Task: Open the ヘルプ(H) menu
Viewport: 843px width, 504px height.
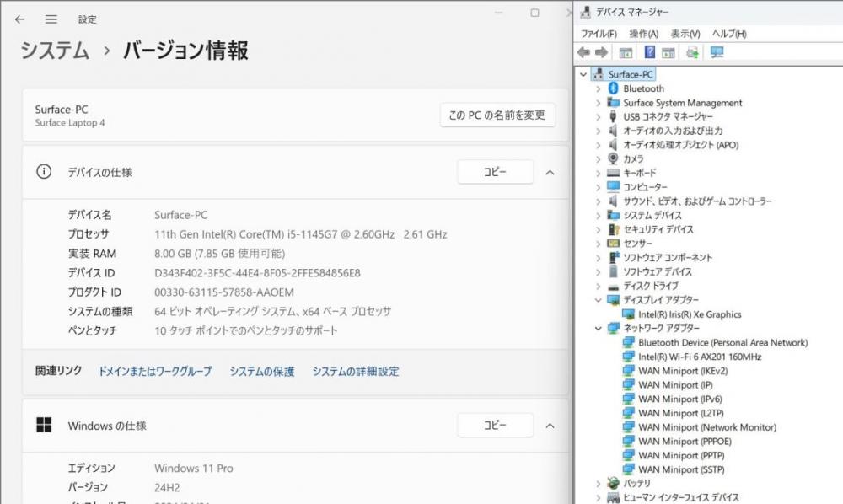Action: (729, 34)
